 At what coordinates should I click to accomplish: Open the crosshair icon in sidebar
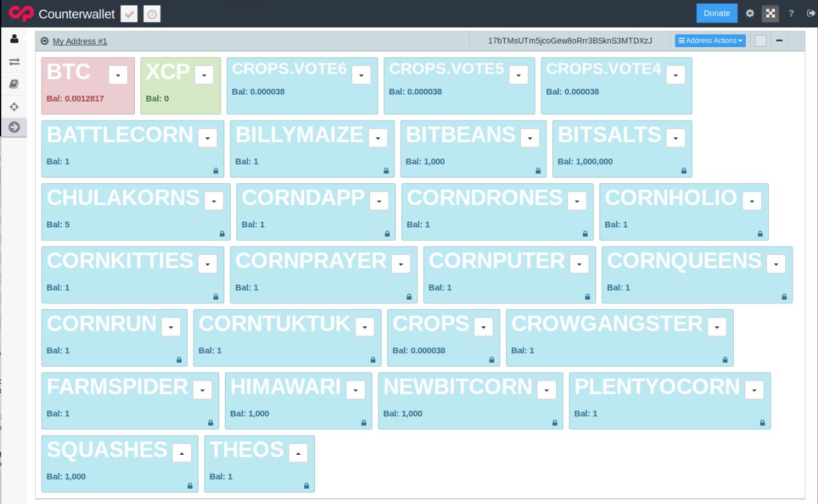14,106
